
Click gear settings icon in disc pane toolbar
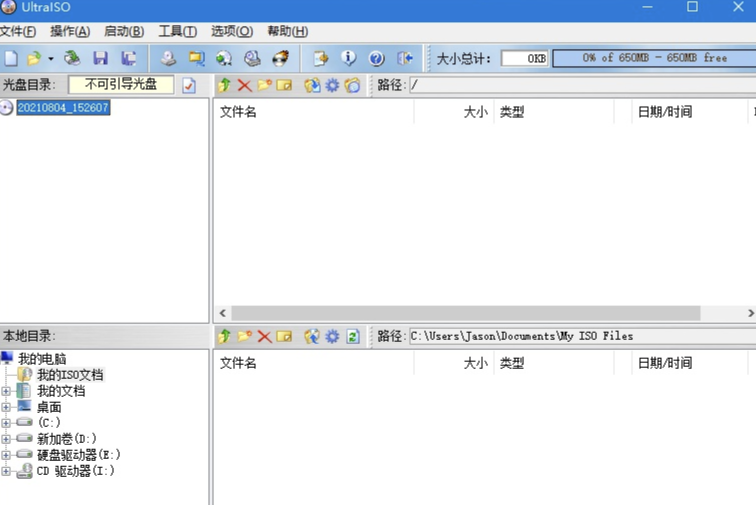coord(332,85)
